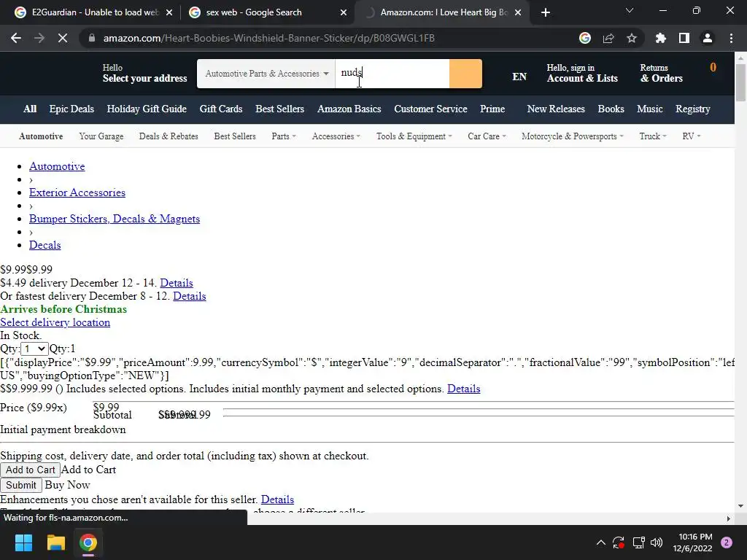
Task: Select your address in the header
Action: point(145,74)
